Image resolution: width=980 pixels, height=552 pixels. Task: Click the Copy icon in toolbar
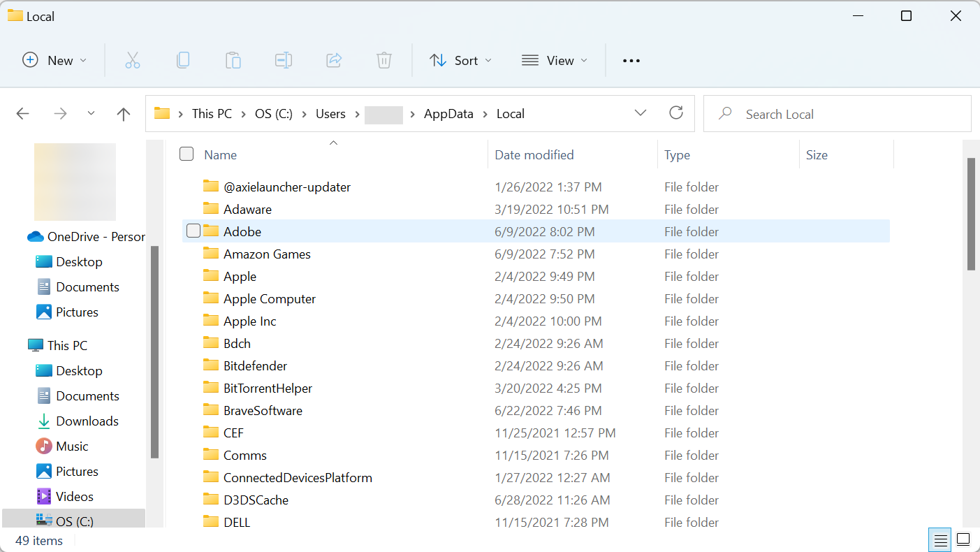point(183,61)
